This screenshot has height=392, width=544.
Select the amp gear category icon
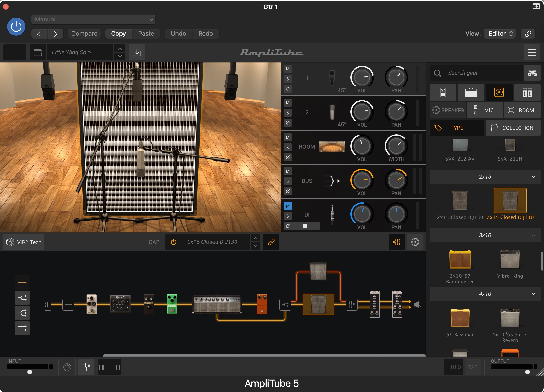coord(471,92)
